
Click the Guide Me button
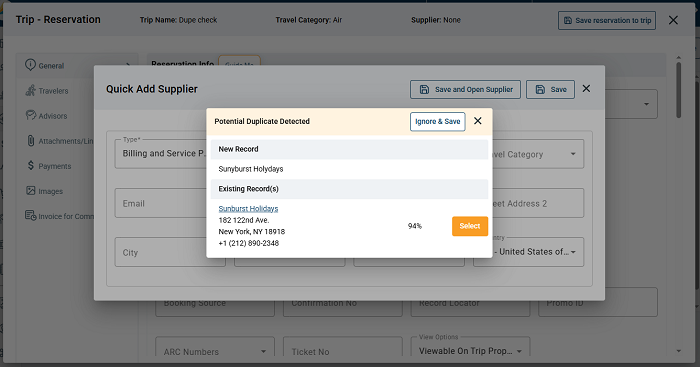[x=239, y=62]
